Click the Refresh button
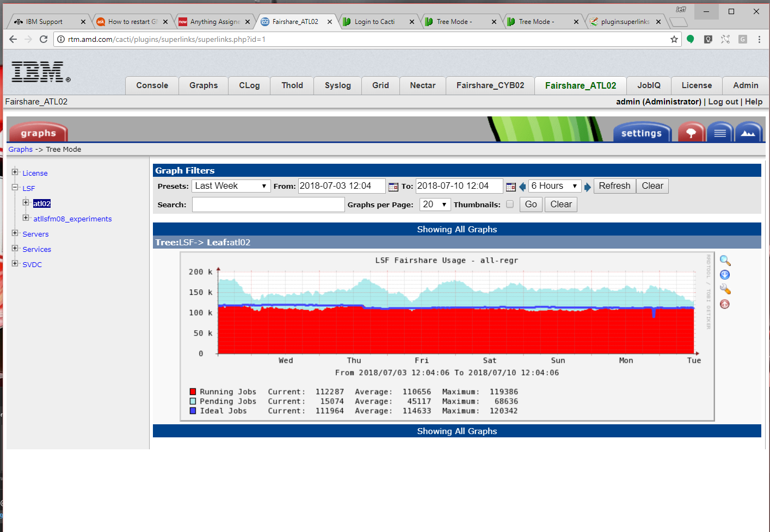 point(614,185)
